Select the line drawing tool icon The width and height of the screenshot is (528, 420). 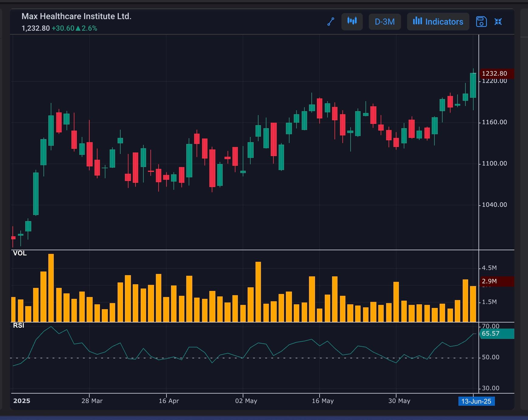(x=331, y=22)
